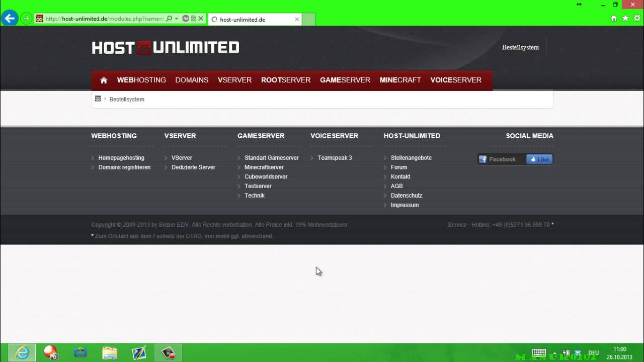The image size is (644, 362).
Task: Open the screen recorder app in taskbar
Action: [168, 353]
